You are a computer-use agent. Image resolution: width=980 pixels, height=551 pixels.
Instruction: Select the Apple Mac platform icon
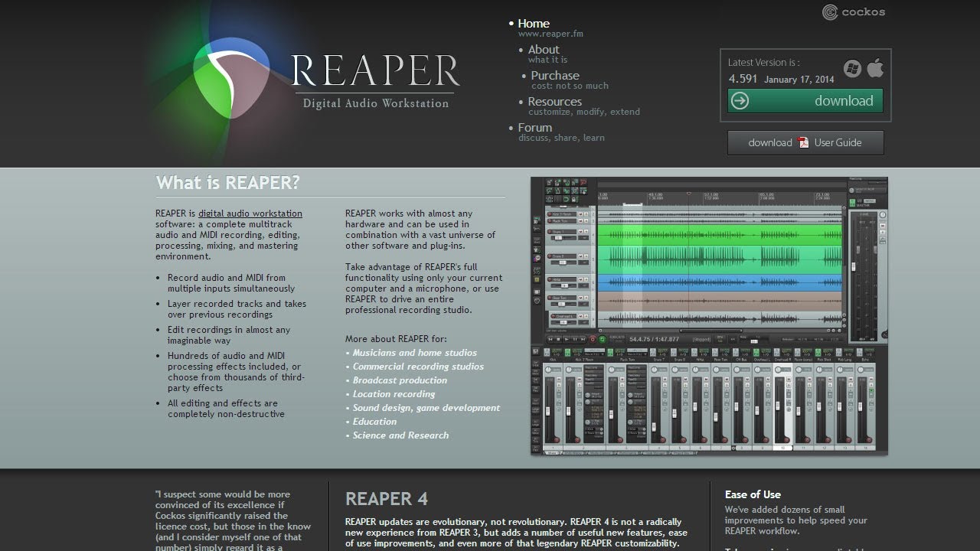(x=875, y=68)
